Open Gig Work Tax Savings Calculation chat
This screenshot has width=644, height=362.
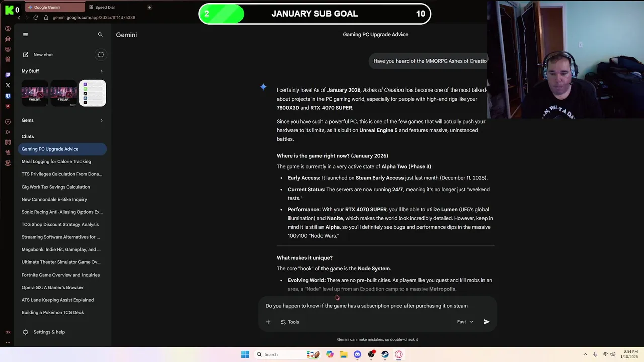[62, 187]
